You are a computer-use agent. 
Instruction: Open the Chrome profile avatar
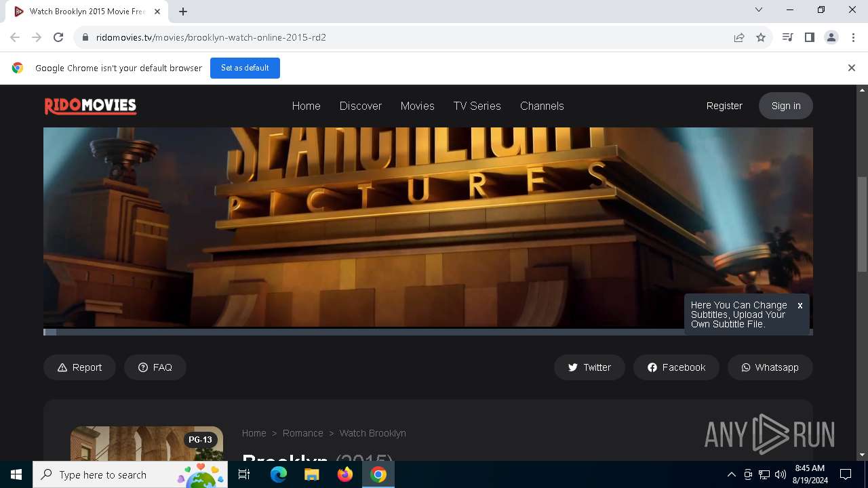click(x=831, y=37)
